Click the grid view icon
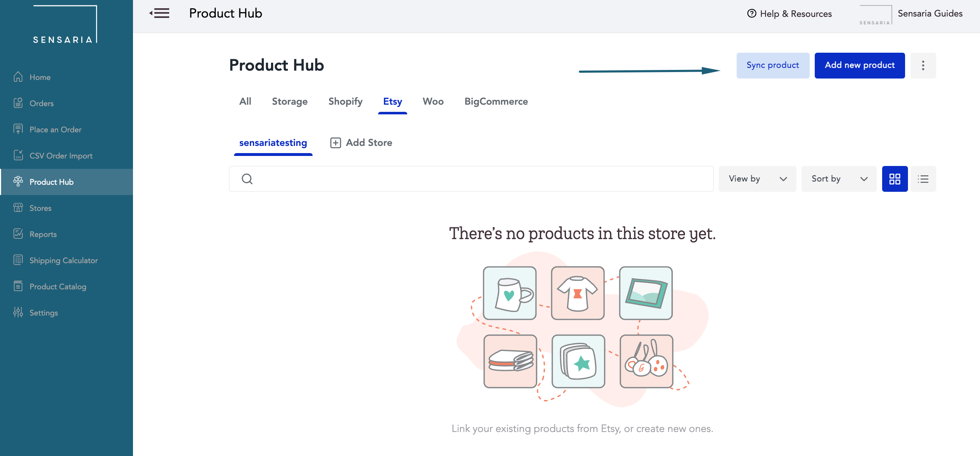980x456 pixels. [895, 179]
